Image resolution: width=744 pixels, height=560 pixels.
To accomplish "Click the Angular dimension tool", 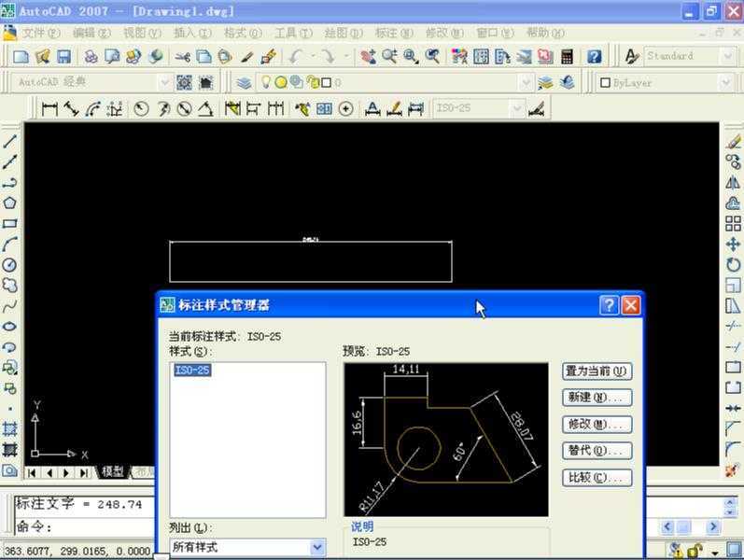I will pos(205,109).
